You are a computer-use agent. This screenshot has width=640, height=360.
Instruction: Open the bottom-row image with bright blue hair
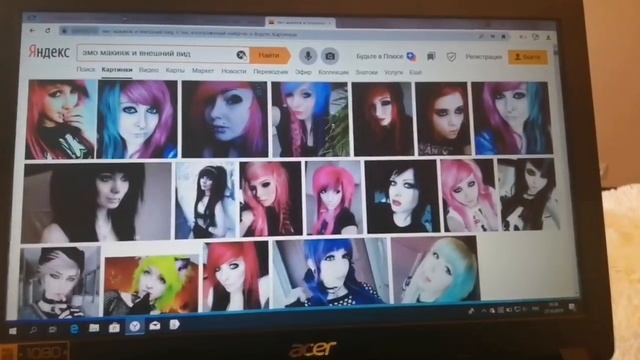click(x=331, y=273)
